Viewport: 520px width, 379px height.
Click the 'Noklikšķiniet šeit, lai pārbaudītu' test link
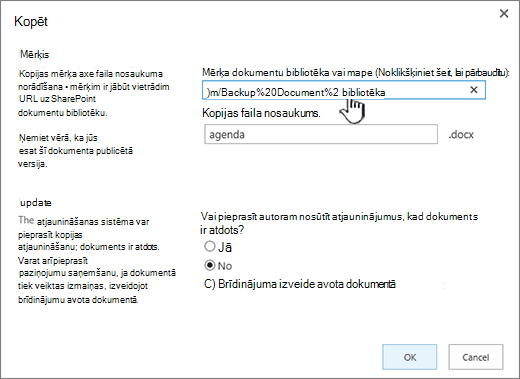click(x=441, y=73)
